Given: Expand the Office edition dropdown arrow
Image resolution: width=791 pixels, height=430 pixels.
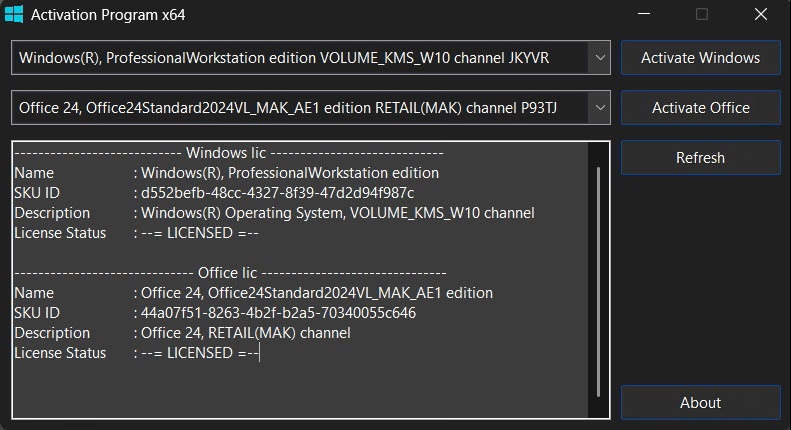Looking at the screenshot, I should (x=599, y=108).
